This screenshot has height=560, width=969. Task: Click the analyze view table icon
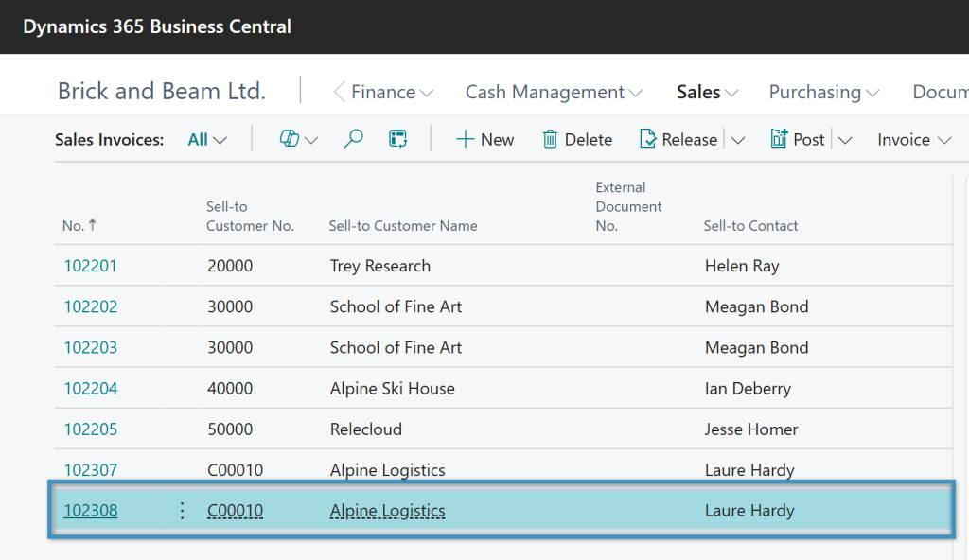(398, 139)
